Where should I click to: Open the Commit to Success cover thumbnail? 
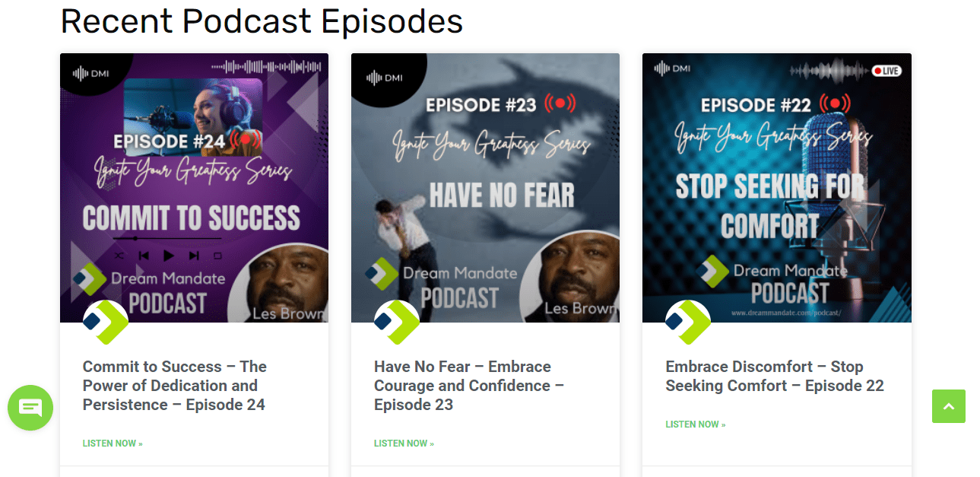pos(194,188)
